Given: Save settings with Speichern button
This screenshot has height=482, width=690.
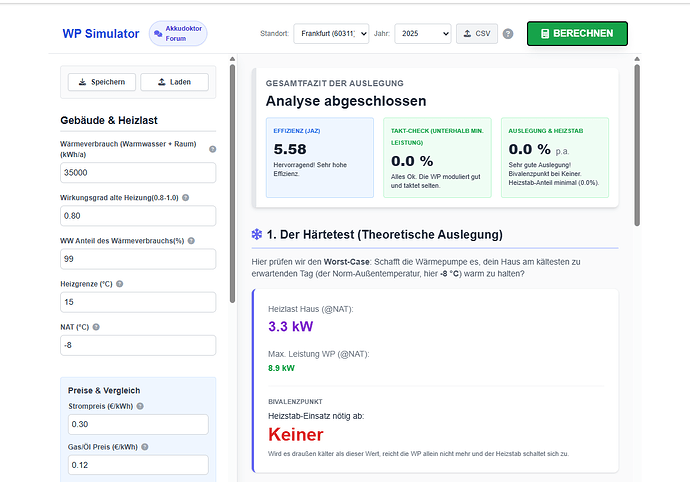Looking at the screenshot, I should [102, 82].
